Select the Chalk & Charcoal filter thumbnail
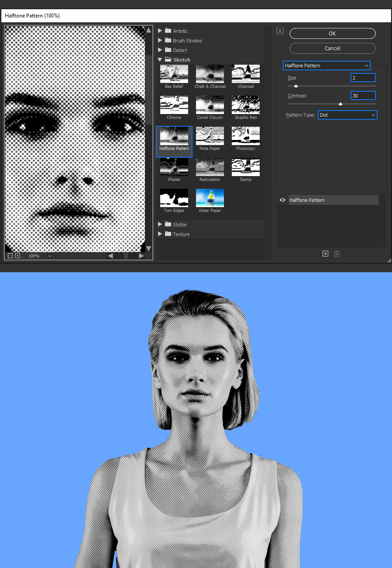Viewport: 392px width, 568px height. tap(210, 74)
